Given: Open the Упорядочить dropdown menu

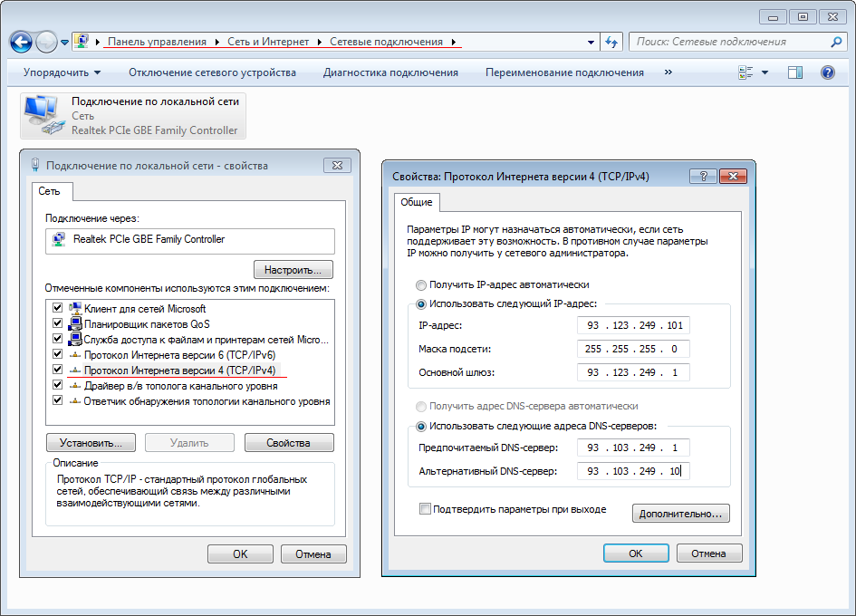Looking at the screenshot, I should 62,72.
